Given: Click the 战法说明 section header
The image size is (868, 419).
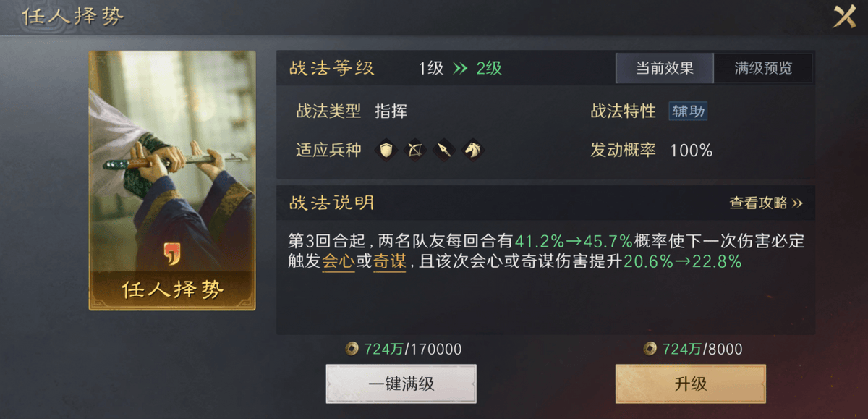Looking at the screenshot, I should point(332,203).
